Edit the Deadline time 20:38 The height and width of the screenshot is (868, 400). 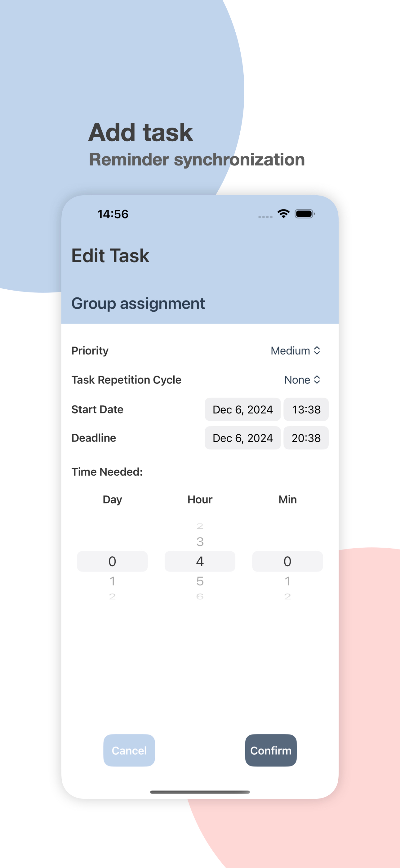click(306, 438)
